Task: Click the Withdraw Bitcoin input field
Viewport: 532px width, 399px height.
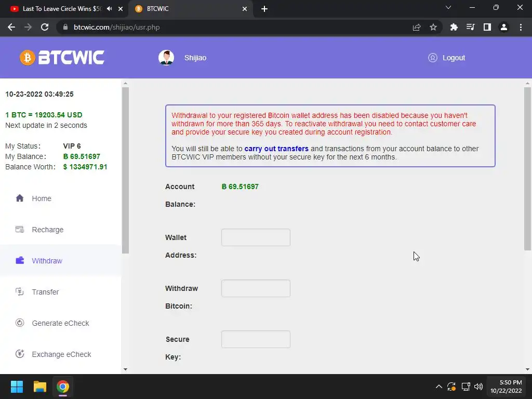Action: (x=256, y=288)
